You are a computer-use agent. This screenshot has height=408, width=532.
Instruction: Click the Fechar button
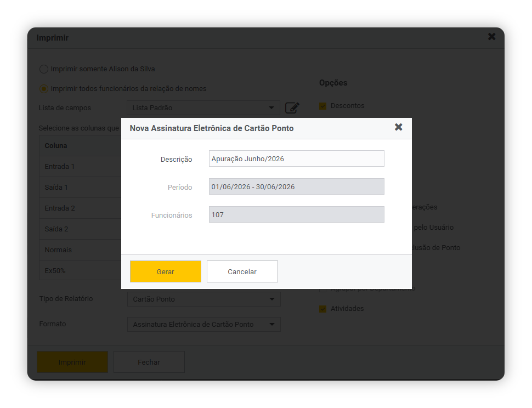pos(149,362)
